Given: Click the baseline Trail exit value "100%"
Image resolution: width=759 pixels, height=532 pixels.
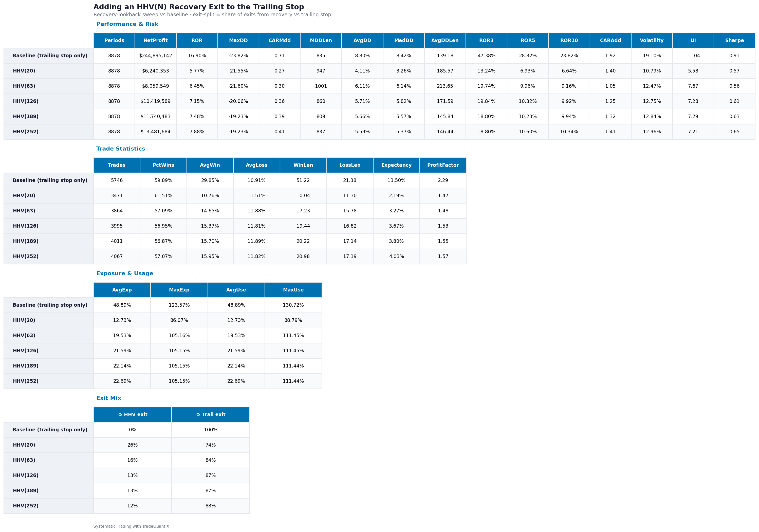Looking at the screenshot, I should coord(211,430).
